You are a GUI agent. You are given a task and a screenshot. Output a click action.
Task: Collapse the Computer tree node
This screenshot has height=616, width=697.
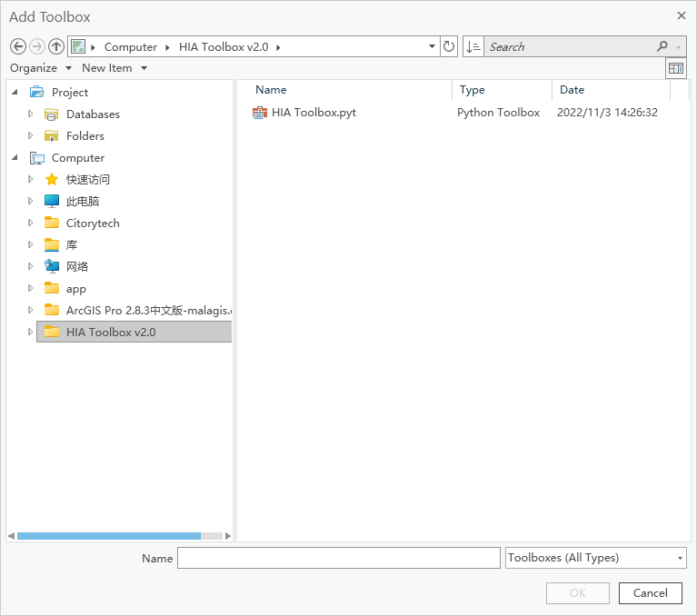pyautogui.click(x=15, y=158)
